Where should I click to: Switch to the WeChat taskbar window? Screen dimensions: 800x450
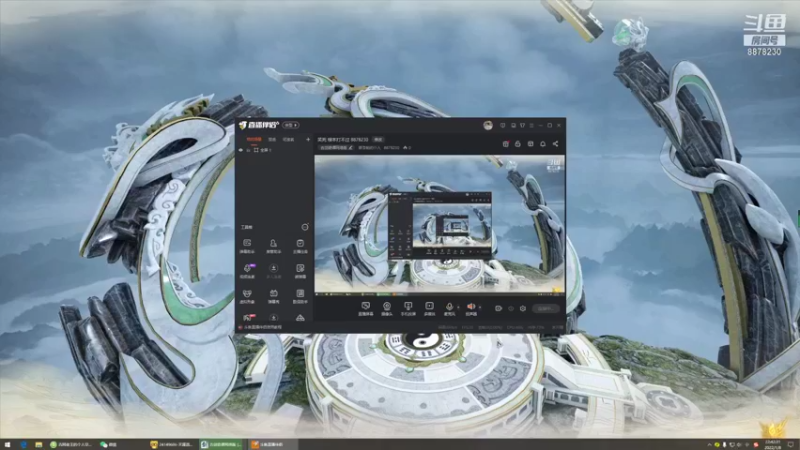point(120,444)
